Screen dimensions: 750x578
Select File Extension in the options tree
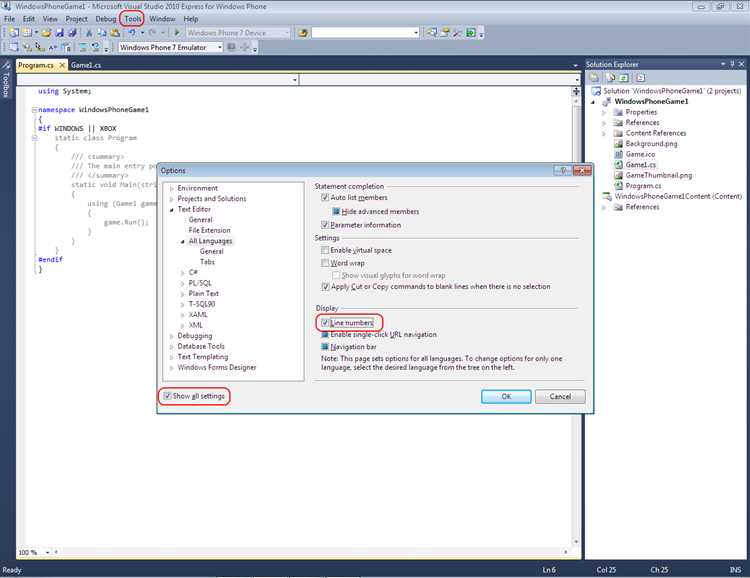click(209, 230)
